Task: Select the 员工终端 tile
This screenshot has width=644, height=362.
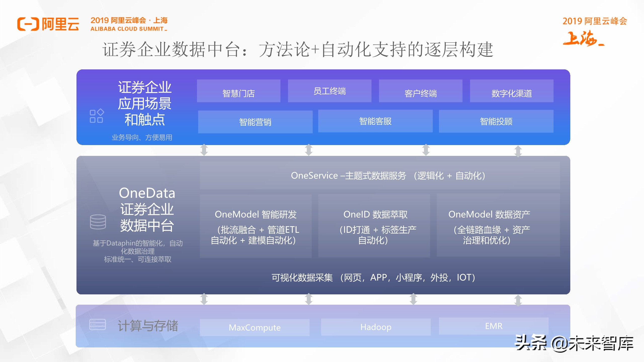Action: tap(330, 92)
